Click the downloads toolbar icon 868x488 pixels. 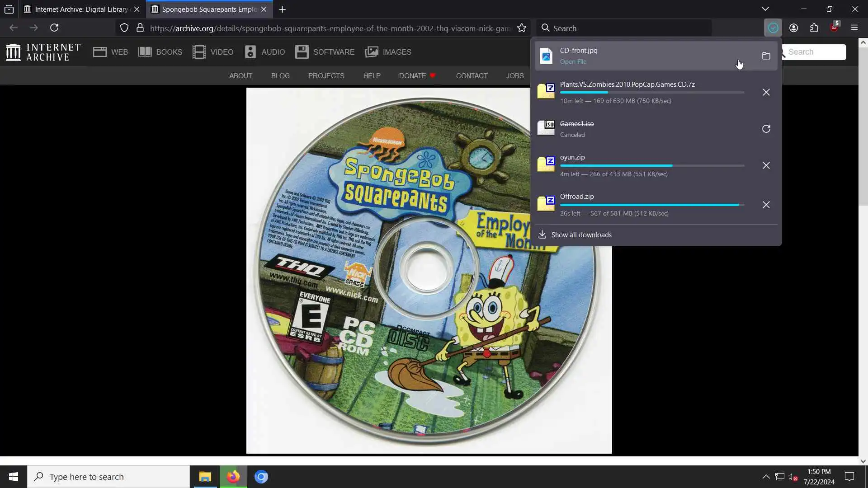pos(773,28)
